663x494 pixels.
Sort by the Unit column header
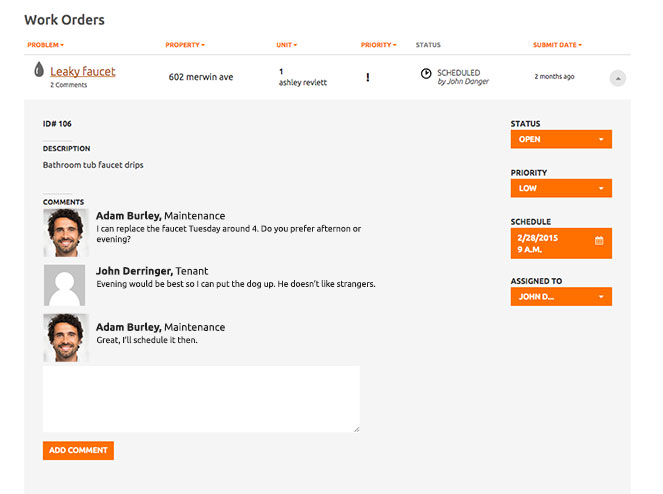click(x=286, y=45)
